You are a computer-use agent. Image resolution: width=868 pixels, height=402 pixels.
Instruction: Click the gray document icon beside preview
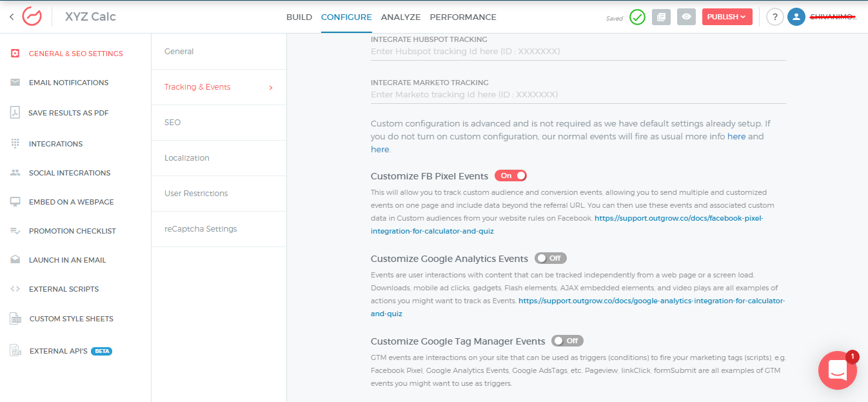[x=661, y=17]
